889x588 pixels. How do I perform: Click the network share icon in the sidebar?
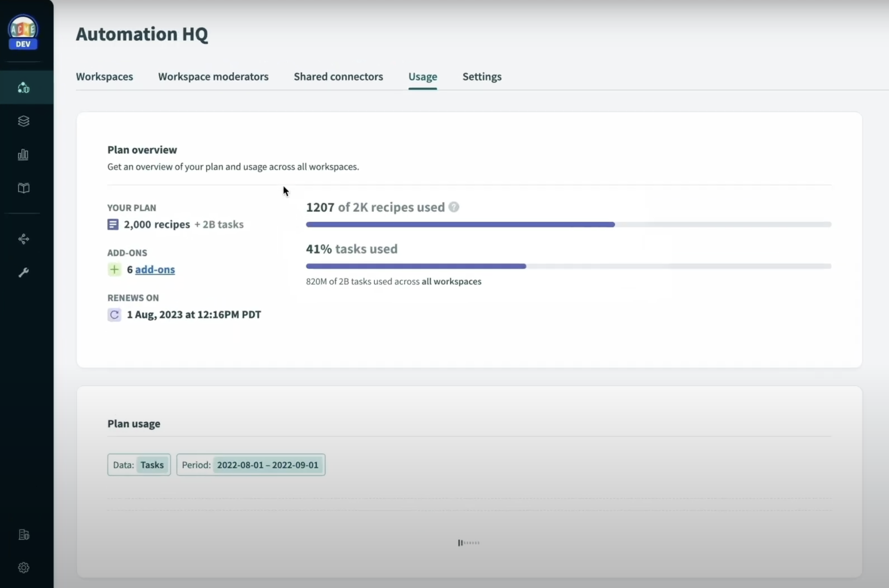23,239
